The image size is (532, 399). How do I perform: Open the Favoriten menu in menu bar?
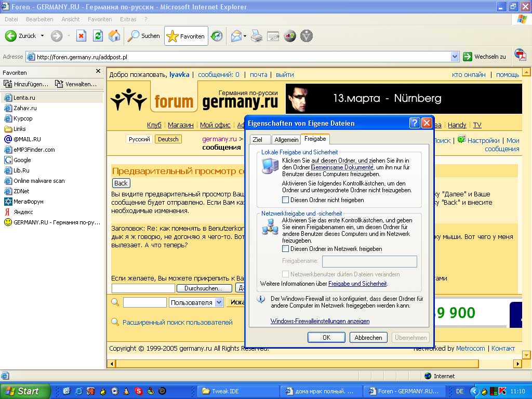pos(100,19)
